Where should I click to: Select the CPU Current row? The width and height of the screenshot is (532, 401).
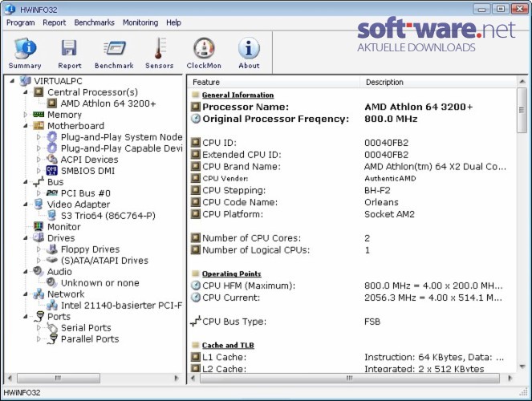coord(351,298)
